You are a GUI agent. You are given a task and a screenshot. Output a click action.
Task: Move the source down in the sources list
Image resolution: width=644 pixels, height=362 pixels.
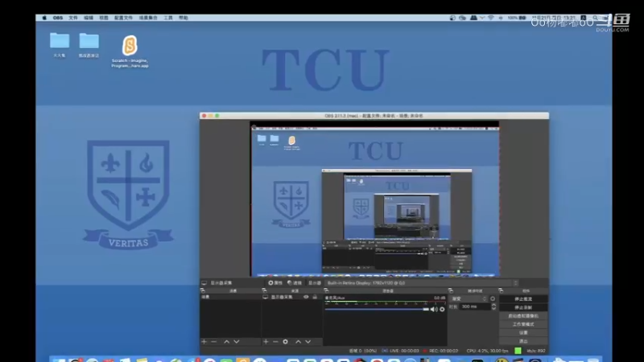[308, 341]
